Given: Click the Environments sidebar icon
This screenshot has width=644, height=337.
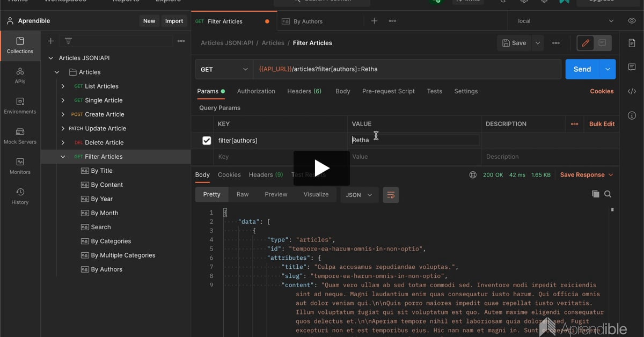Looking at the screenshot, I should (x=20, y=106).
